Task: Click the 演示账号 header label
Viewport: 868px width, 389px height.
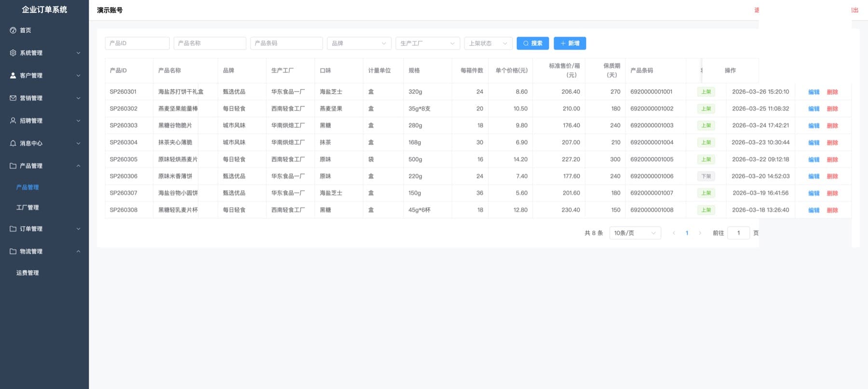Action: tap(109, 10)
